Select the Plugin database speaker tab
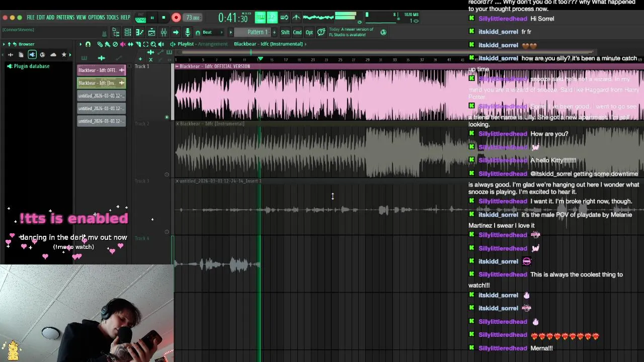644x362 pixels. point(32,55)
